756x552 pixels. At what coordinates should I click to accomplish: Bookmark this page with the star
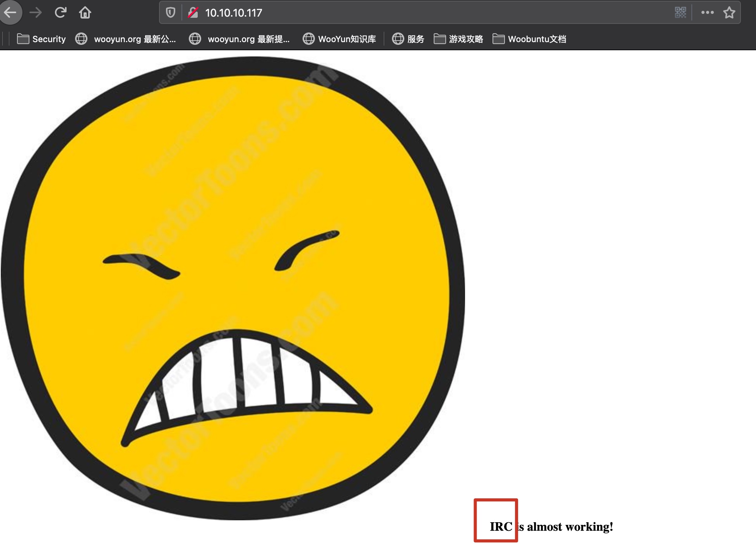[729, 12]
